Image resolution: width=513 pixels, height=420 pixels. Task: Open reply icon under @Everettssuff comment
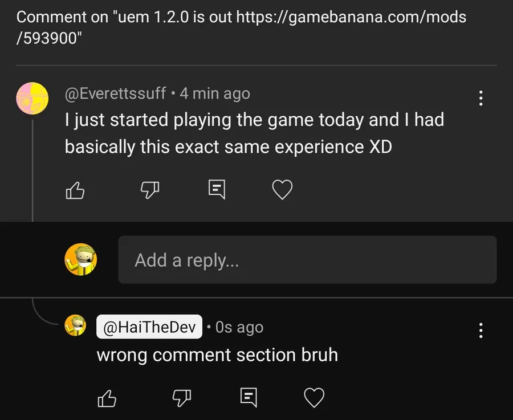point(217,189)
